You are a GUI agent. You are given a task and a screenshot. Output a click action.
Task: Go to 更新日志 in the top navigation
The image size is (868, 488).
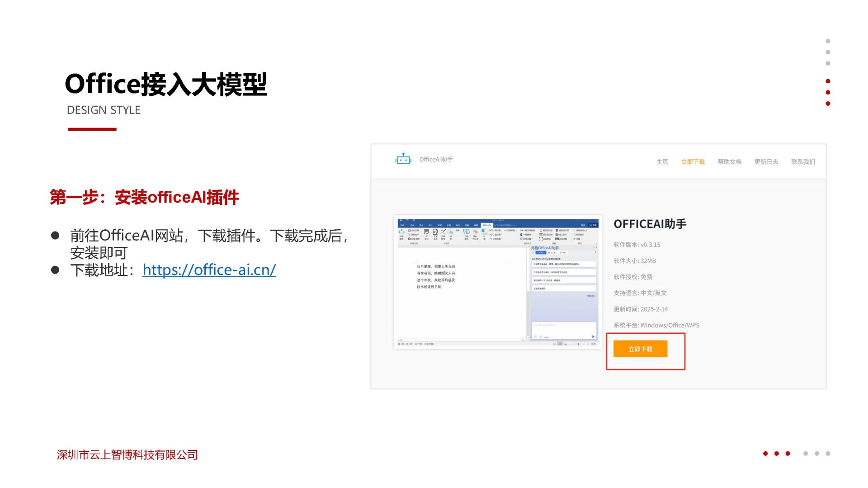point(766,162)
